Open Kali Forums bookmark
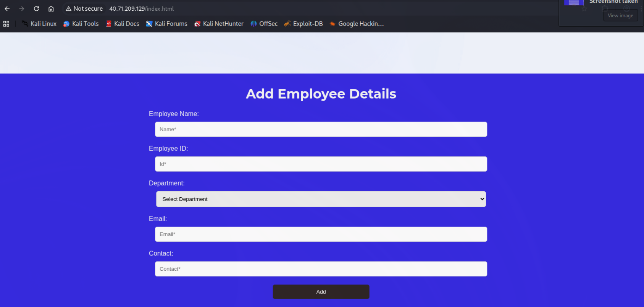 [x=167, y=24]
